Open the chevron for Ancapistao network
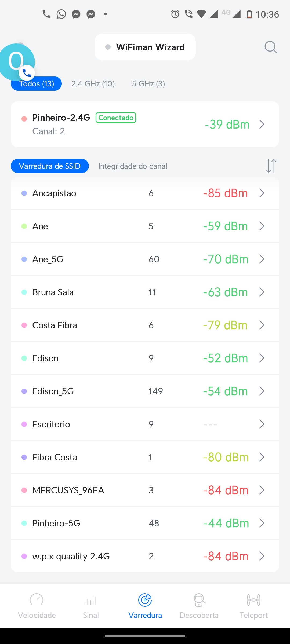The height and width of the screenshot is (644, 290). pos(262,193)
